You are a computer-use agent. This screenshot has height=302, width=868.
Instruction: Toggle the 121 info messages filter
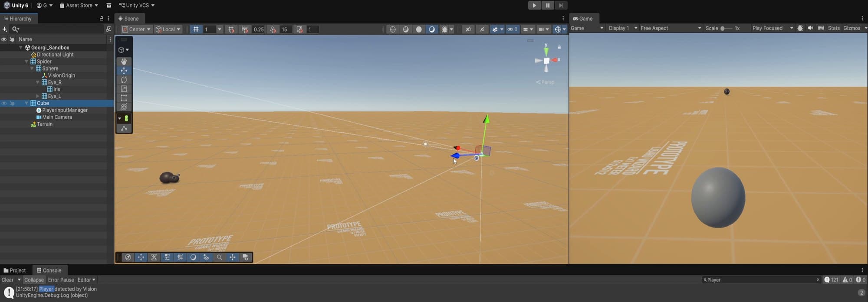point(831,280)
